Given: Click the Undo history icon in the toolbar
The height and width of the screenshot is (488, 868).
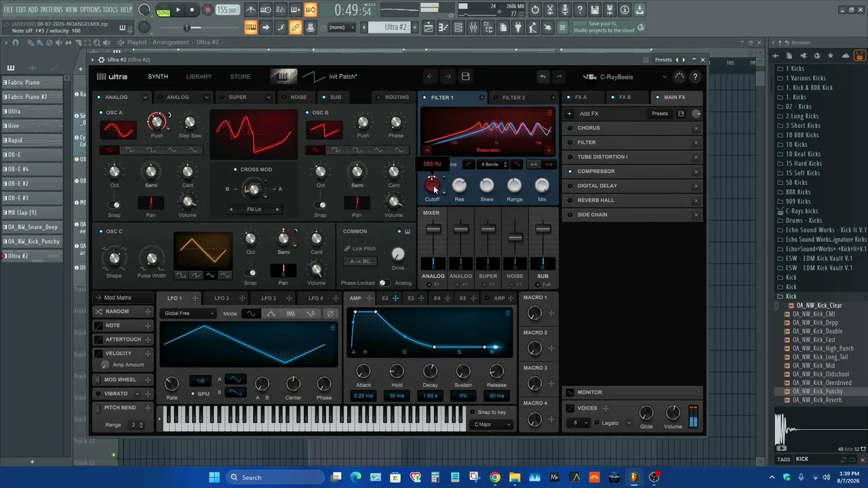Looking at the screenshot, I should click(535, 10).
